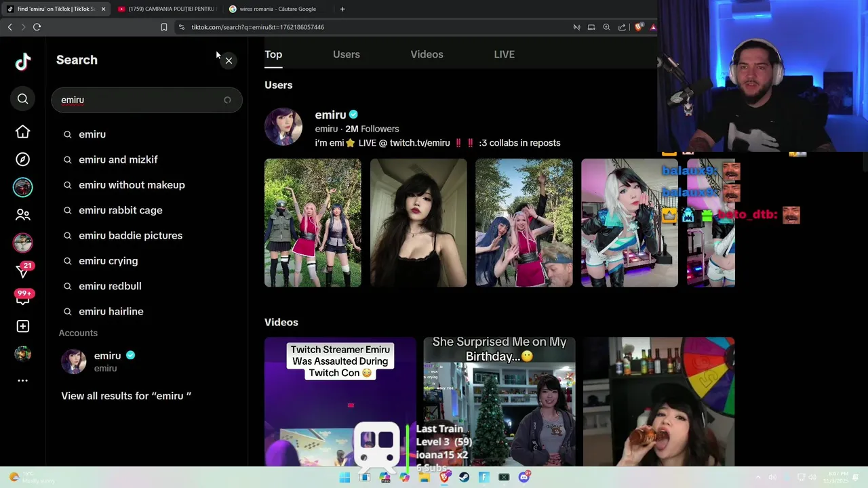Open the Explore compass icon

coord(22,159)
